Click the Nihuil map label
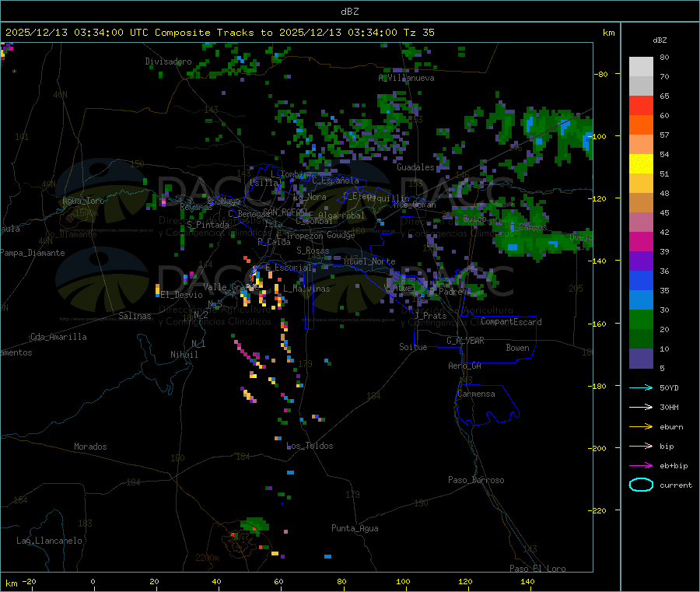This screenshot has width=700, height=592. [184, 355]
